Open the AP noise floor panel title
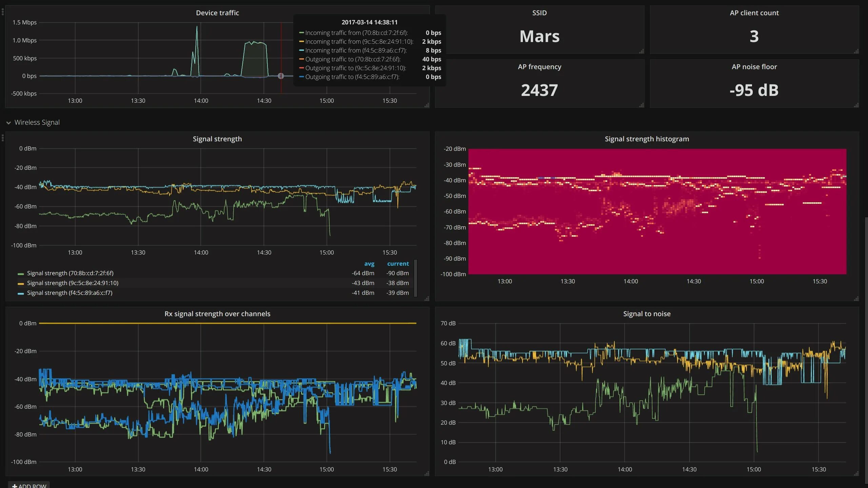Screen dimensions: 868x488 [x=754, y=67]
